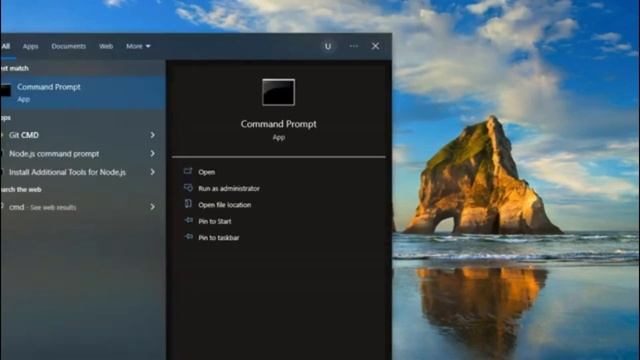The width and height of the screenshot is (640, 360).
Task: Select Command Prompt best match result
Action: (83, 93)
